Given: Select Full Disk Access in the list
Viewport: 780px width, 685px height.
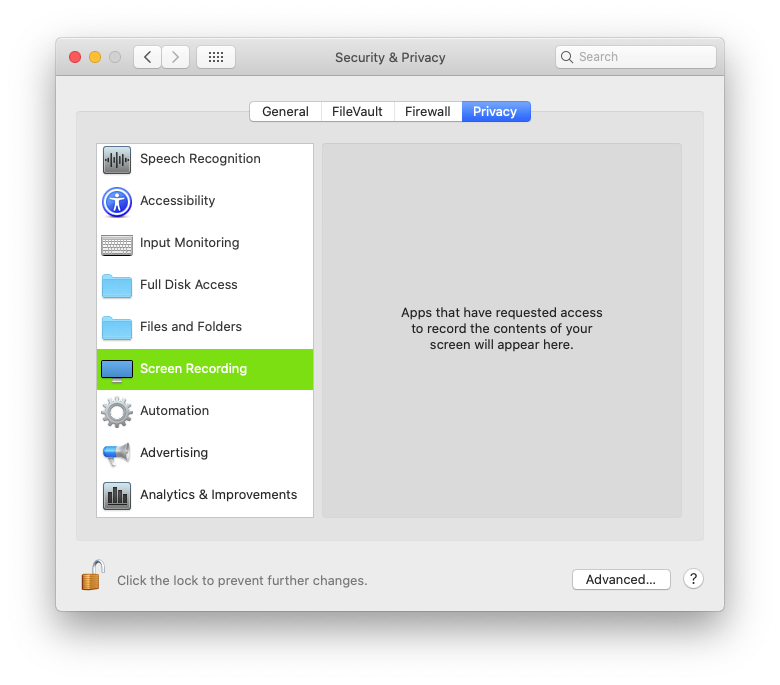Looking at the screenshot, I should click(x=205, y=286).
